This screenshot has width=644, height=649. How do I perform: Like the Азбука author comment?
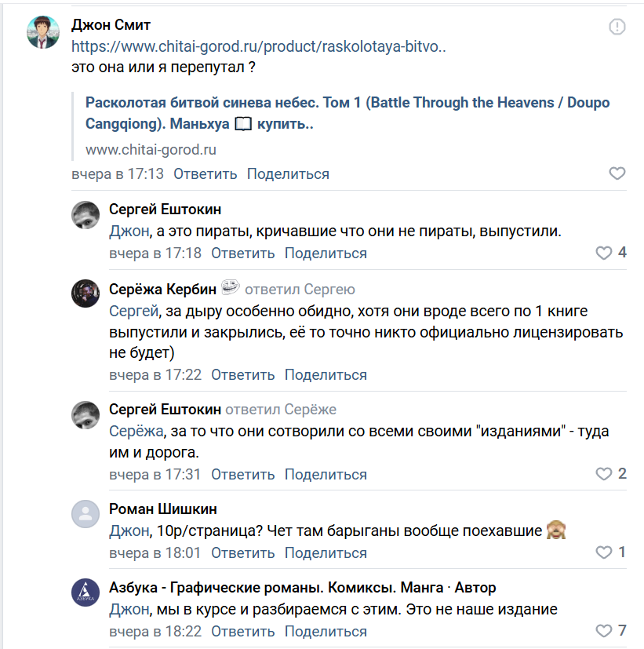[604, 631]
